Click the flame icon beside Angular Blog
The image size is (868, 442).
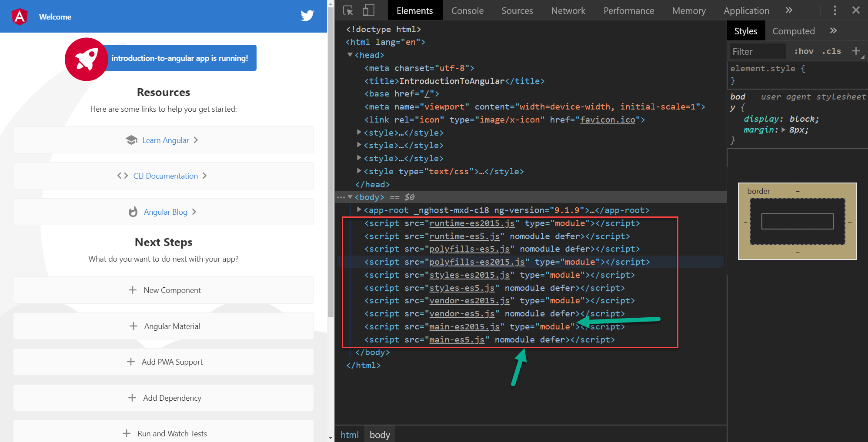(x=133, y=212)
